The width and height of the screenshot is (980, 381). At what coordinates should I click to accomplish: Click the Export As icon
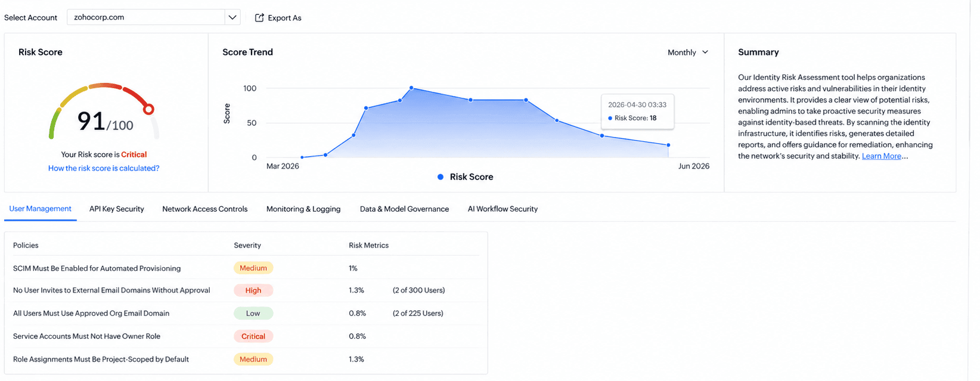click(x=259, y=18)
